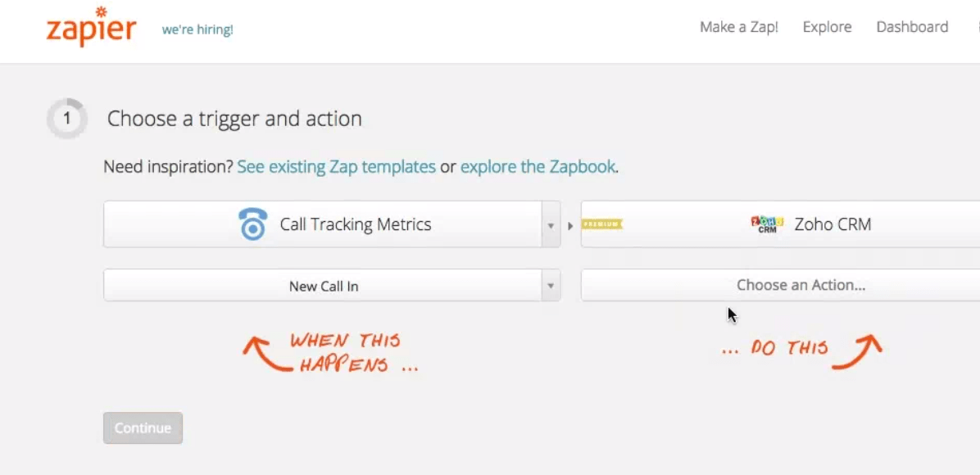980x475 pixels.
Task: Click the yellow Premium badge
Action: coord(602,224)
